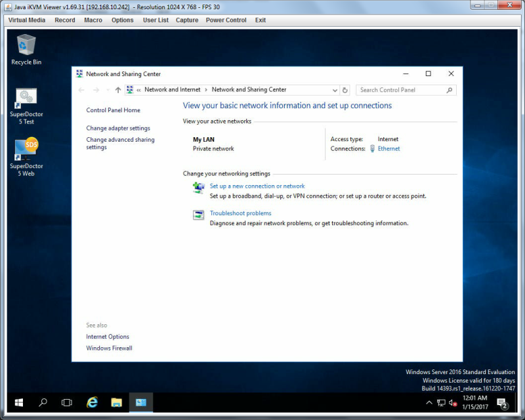Click the Troubleshoot problems icon

199,215
